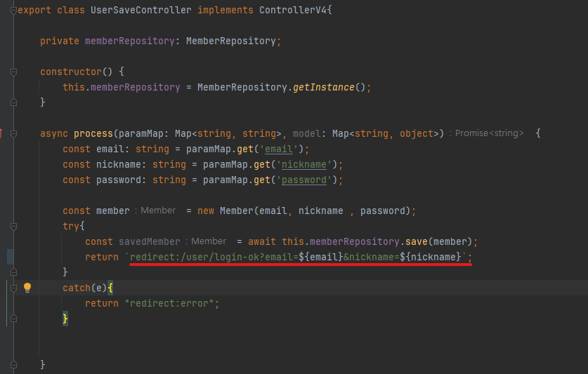Image resolution: width=588 pixels, height=374 pixels.
Task: Click the await keyword
Action: click(262, 241)
